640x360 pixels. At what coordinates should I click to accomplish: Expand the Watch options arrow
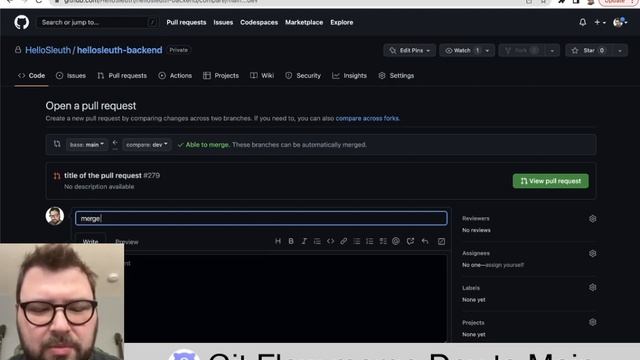[x=488, y=51]
